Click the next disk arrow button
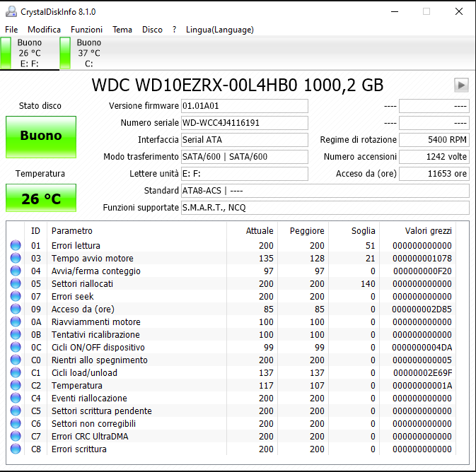 [x=461, y=85]
